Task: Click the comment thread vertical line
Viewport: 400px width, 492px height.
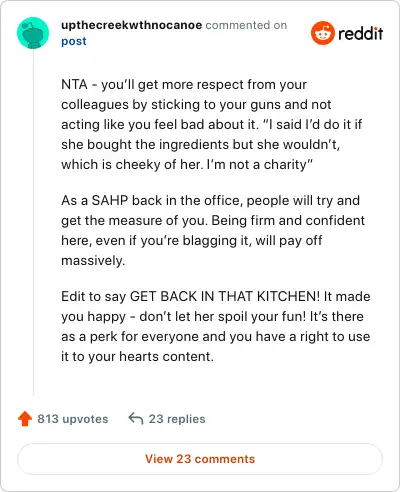Action: 33,222
